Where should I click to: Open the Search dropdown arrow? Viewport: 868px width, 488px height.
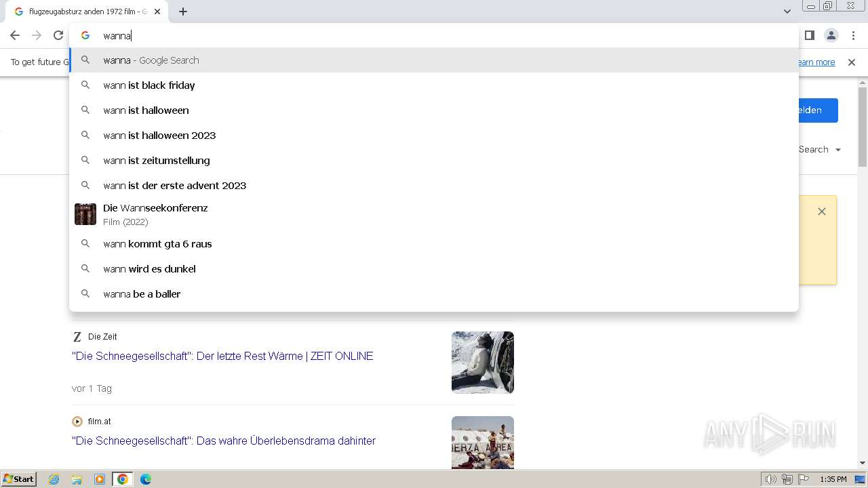click(838, 150)
